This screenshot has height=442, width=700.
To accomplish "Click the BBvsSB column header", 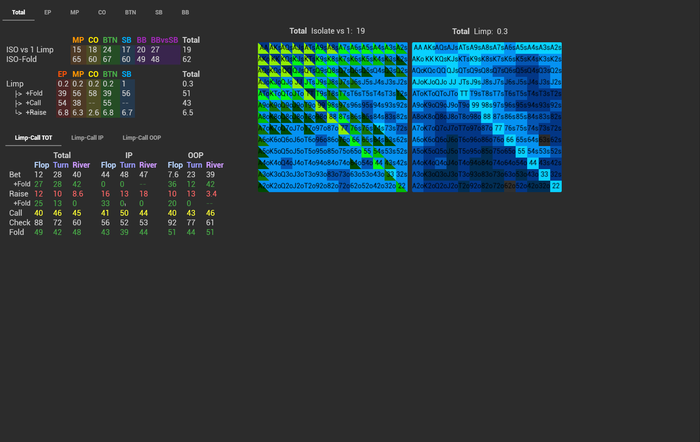I will (x=164, y=40).
